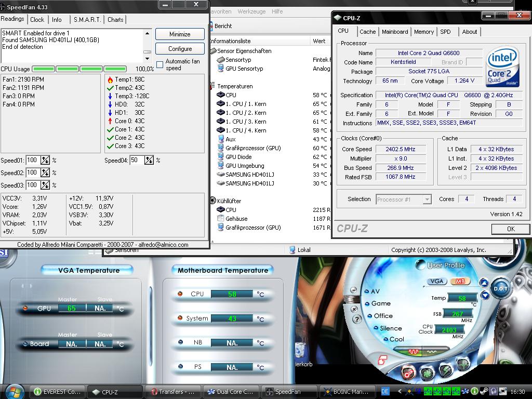
Task: Open the Clock tab in SpeedFan
Action: [x=37, y=20]
